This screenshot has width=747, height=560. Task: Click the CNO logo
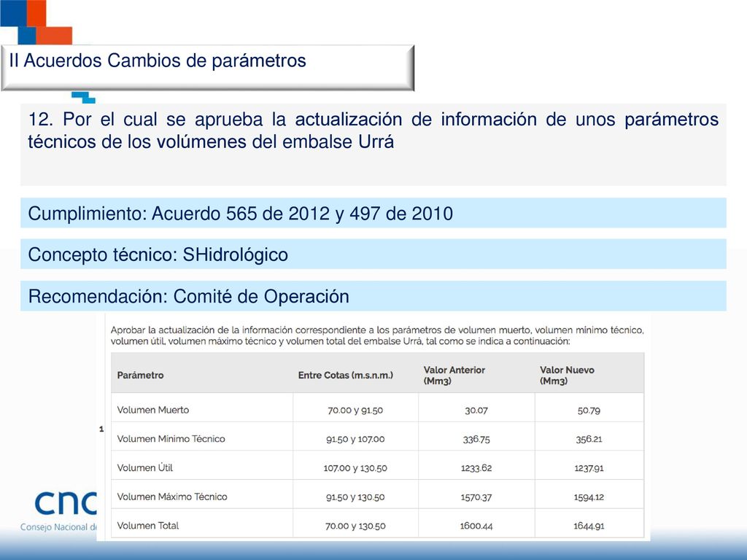65,502
